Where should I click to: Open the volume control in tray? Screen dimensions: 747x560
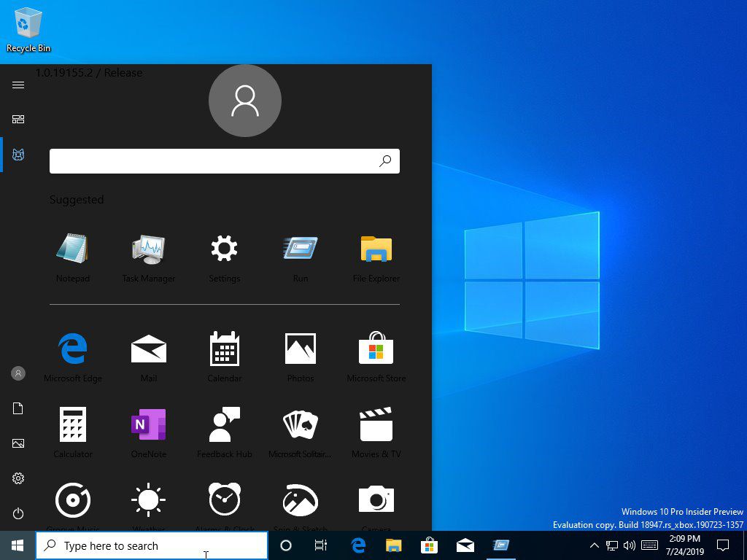(630, 545)
